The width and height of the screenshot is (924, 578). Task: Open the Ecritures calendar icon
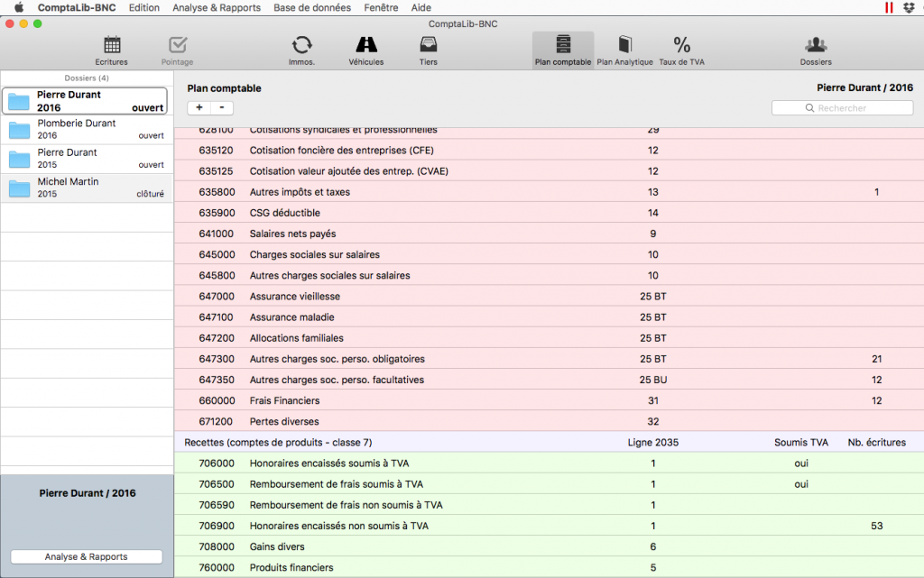click(x=112, y=45)
